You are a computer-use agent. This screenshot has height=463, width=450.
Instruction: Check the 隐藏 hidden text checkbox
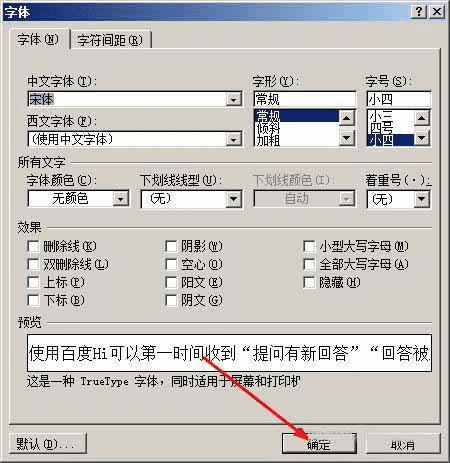[x=309, y=283]
